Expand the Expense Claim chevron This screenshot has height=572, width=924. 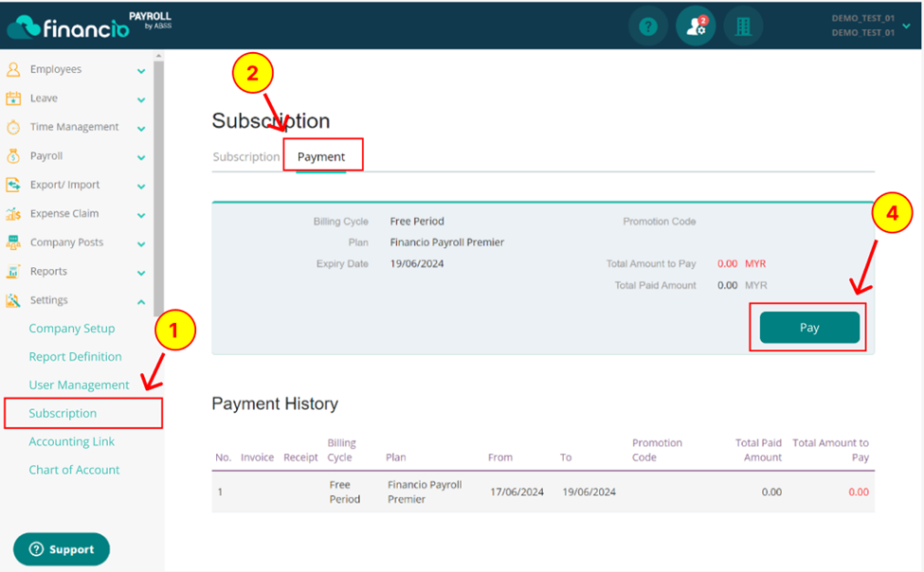click(x=141, y=216)
